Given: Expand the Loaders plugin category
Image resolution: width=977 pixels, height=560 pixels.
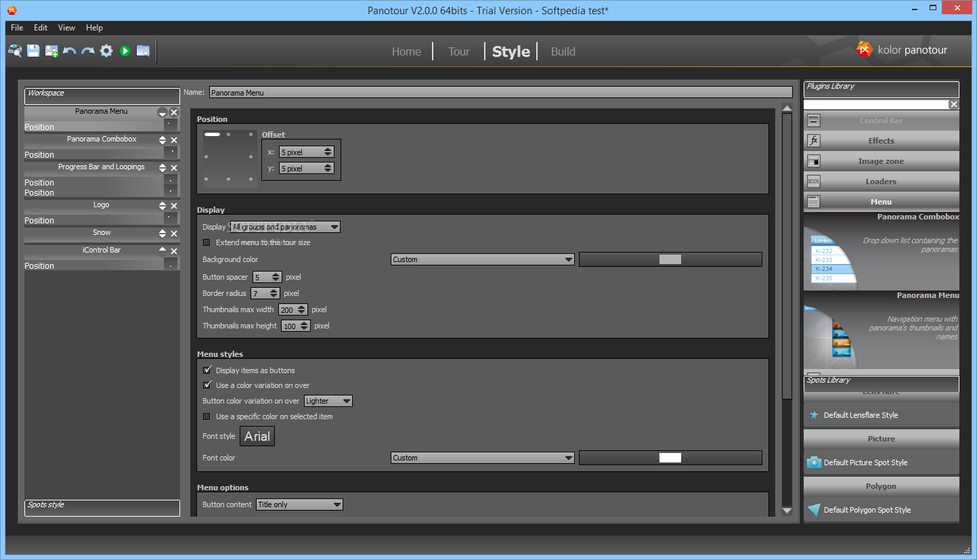Looking at the screenshot, I should [882, 181].
